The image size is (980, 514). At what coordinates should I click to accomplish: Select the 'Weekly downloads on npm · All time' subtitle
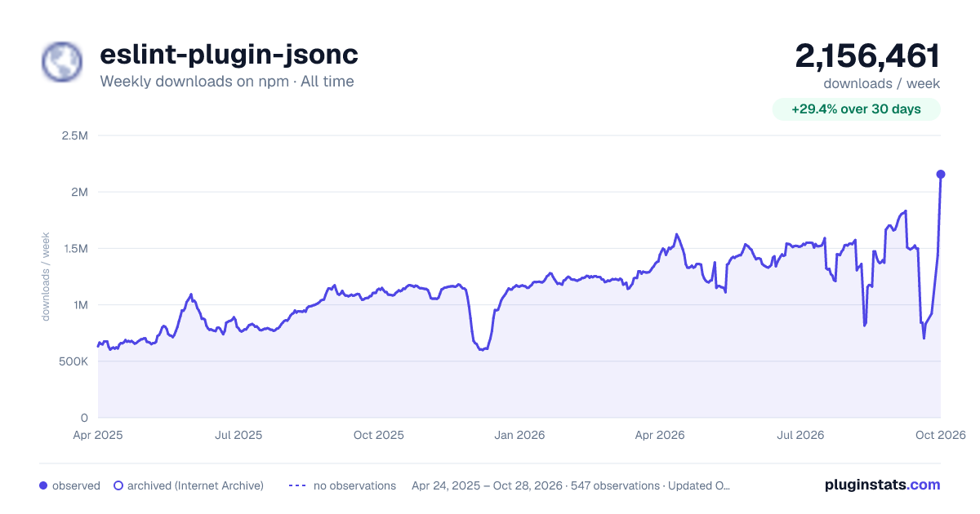227,82
